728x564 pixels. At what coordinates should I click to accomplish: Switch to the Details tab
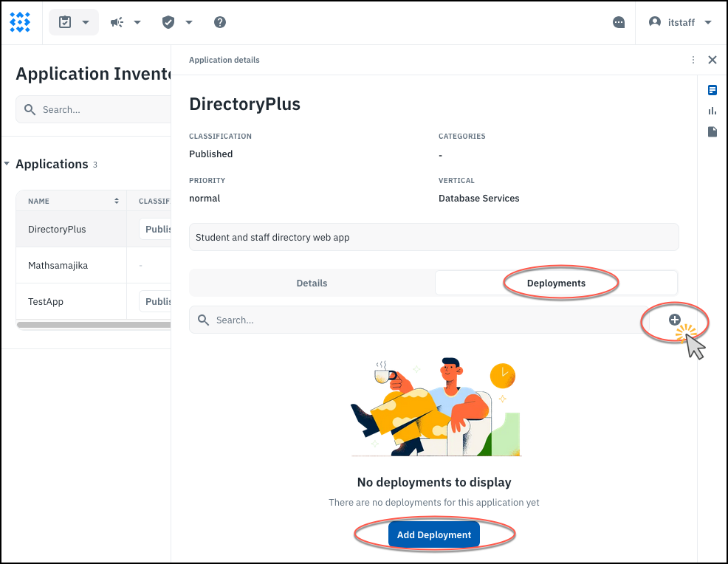312,283
